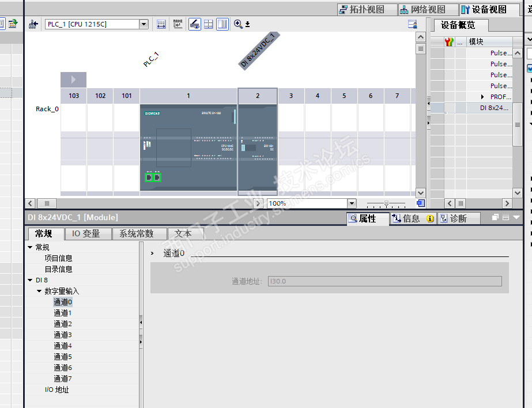Click the yellow info badge on 信息 tab

coord(430,219)
